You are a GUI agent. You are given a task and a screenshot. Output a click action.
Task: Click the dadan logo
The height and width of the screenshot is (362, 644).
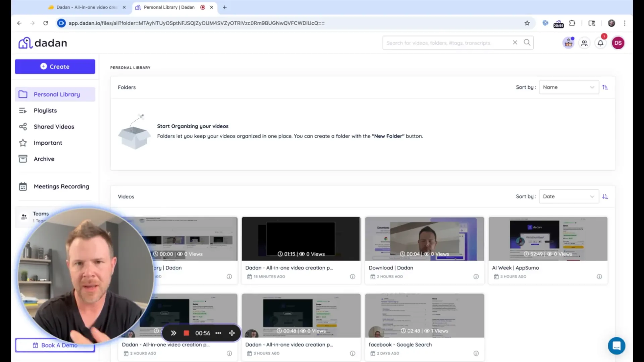pos(43,43)
